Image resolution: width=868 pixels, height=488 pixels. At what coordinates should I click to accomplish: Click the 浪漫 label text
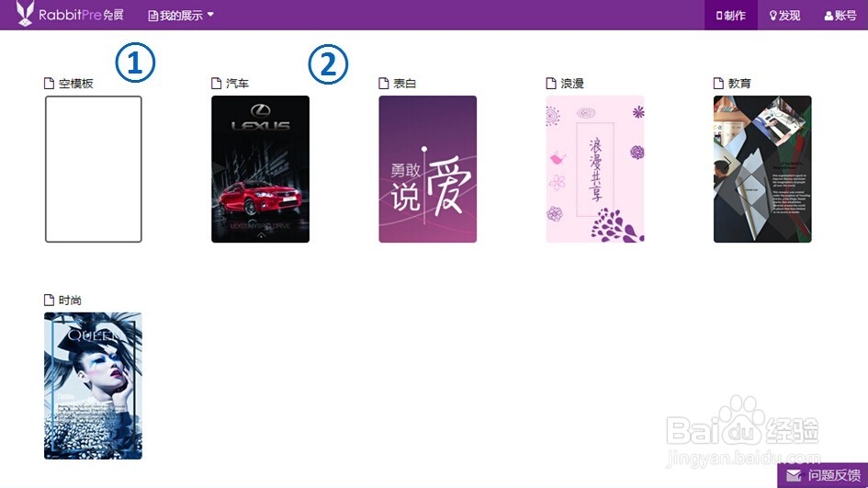(572, 83)
